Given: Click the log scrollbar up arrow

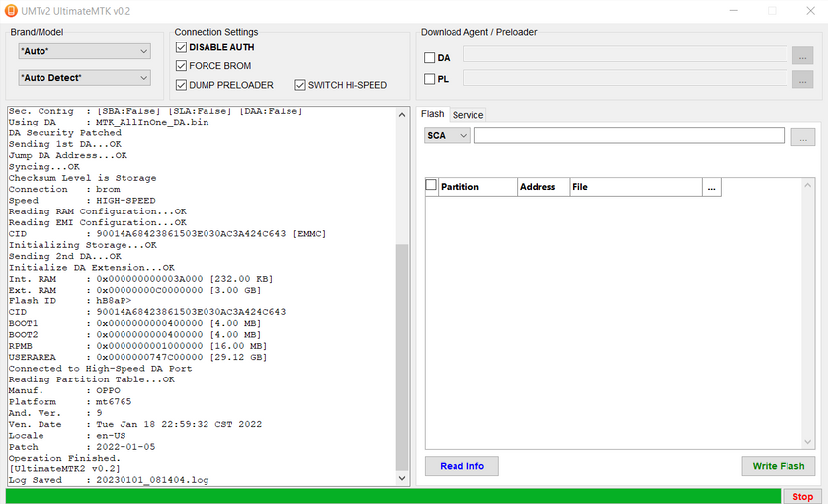Looking at the screenshot, I should (x=402, y=114).
